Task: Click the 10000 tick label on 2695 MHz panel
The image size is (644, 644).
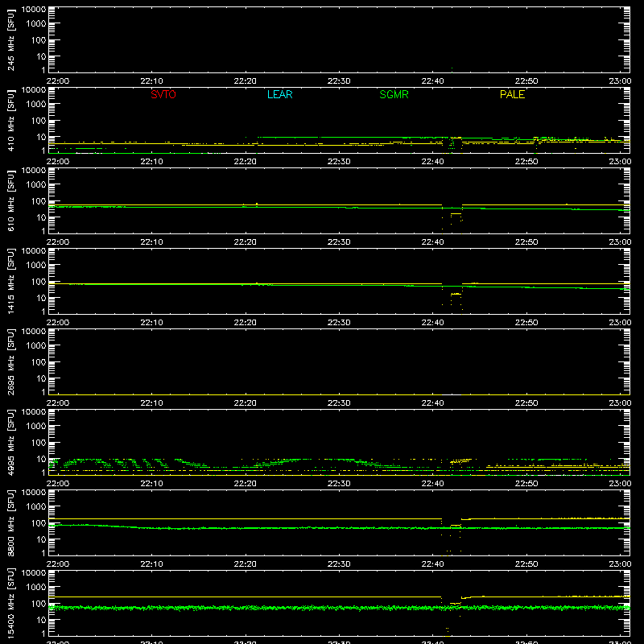Action: [x=34, y=332]
